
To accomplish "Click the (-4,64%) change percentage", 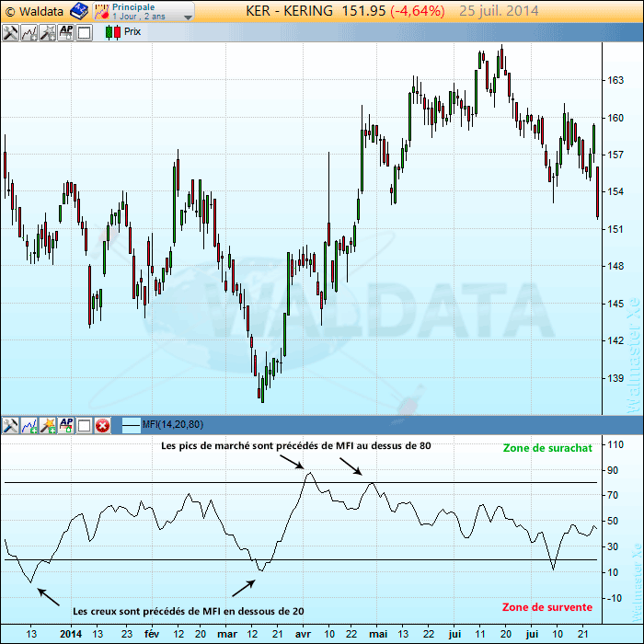I will [418, 11].
